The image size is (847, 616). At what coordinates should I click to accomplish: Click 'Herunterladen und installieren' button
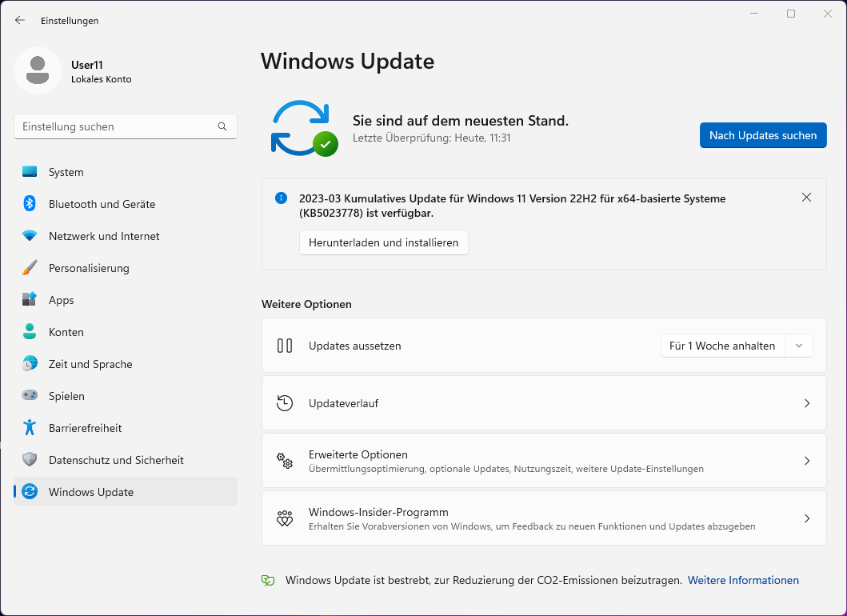pos(383,242)
